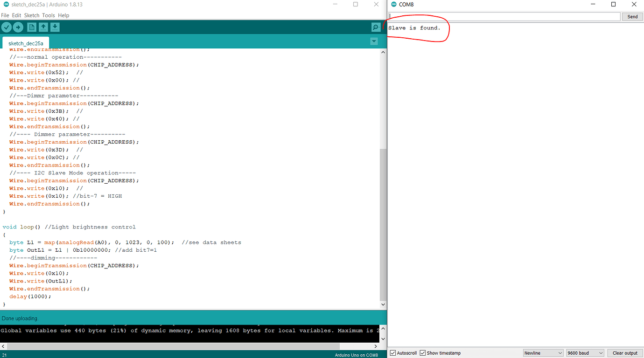Create a new sketch via toolbar icon

pos(31,27)
